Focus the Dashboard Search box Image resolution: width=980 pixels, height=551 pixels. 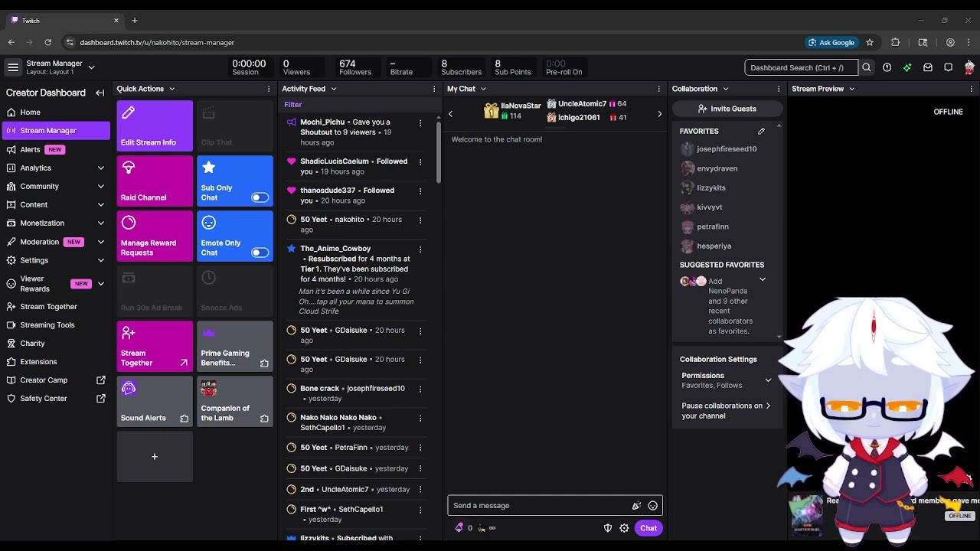click(x=801, y=67)
